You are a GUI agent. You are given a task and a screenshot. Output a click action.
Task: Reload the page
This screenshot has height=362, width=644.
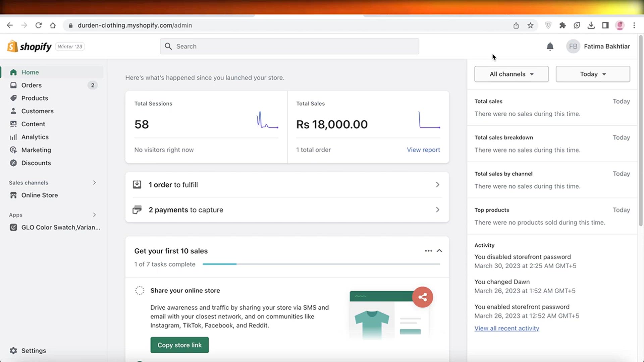click(x=38, y=25)
